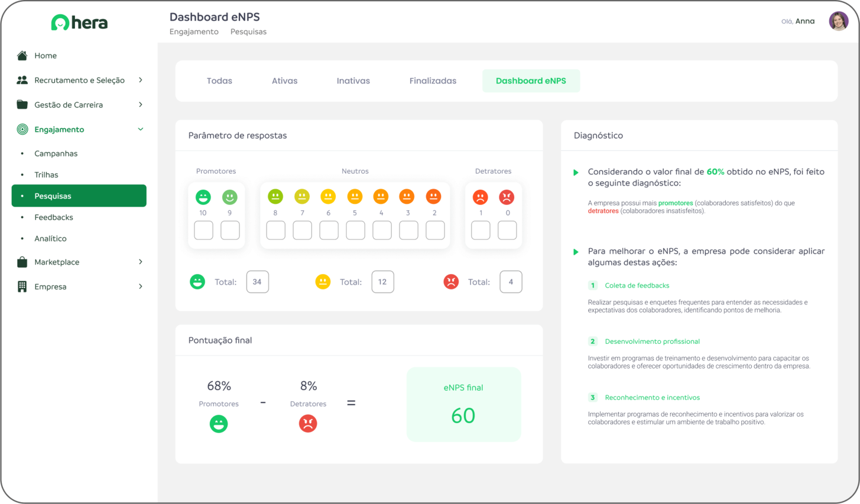This screenshot has height=504, width=860.
Task: Expand Recrutamento e Seleção submenu
Action: click(140, 80)
